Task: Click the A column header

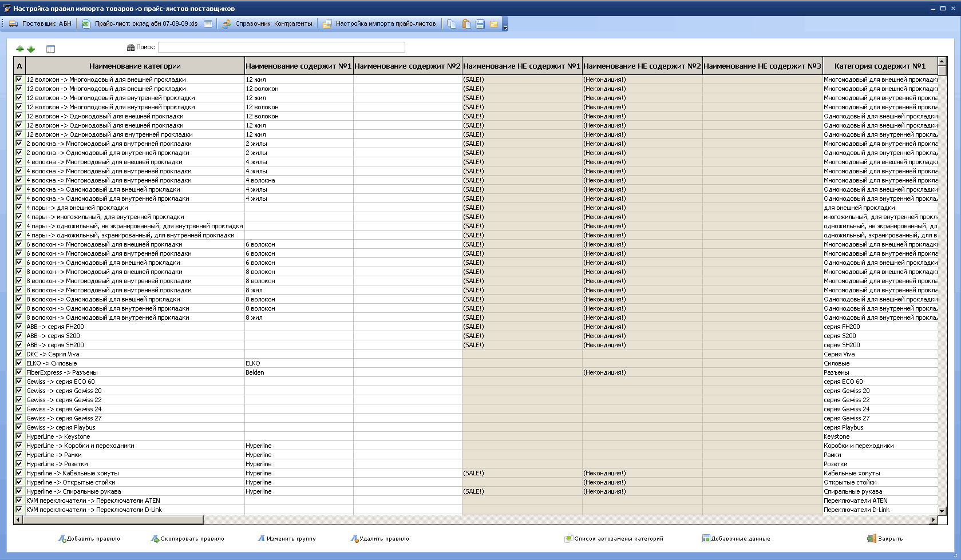Action: click(x=19, y=66)
